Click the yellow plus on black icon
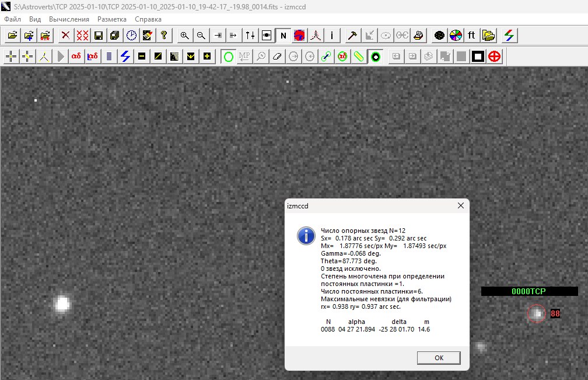Viewport: 588px width, 380px height. pyautogui.click(x=207, y=57)
